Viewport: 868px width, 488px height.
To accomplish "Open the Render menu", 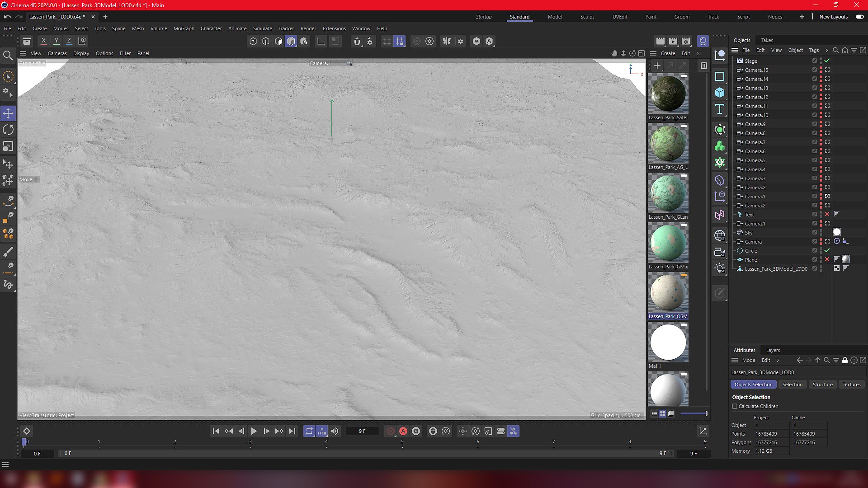I will (308, 28).
